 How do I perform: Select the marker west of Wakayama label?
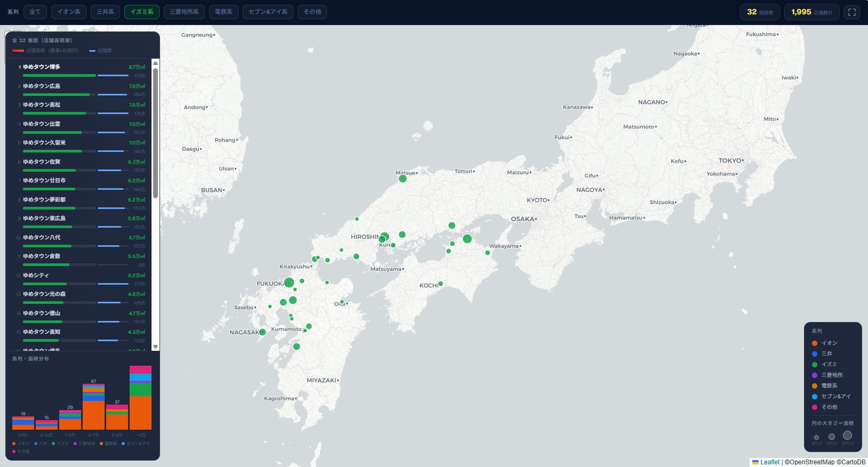point(488,253)
